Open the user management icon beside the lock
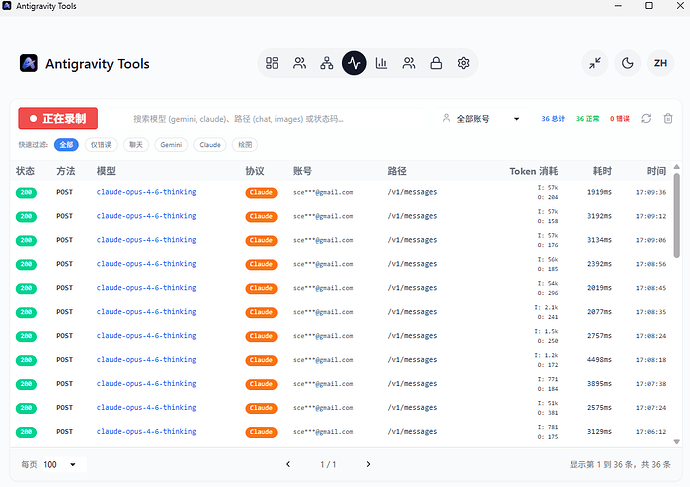 pyautogui.click(x=409, y=63)
